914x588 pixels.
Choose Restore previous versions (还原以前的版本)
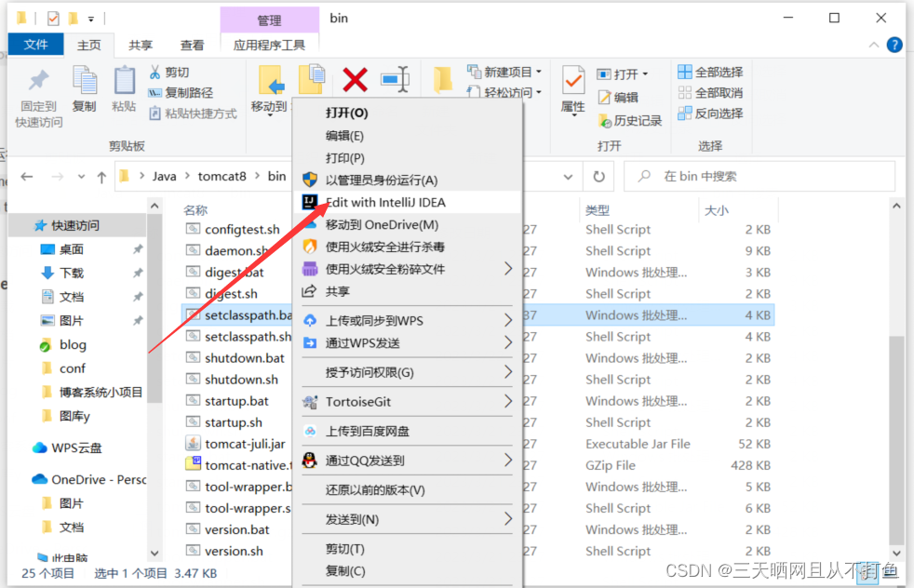point(407,490)
